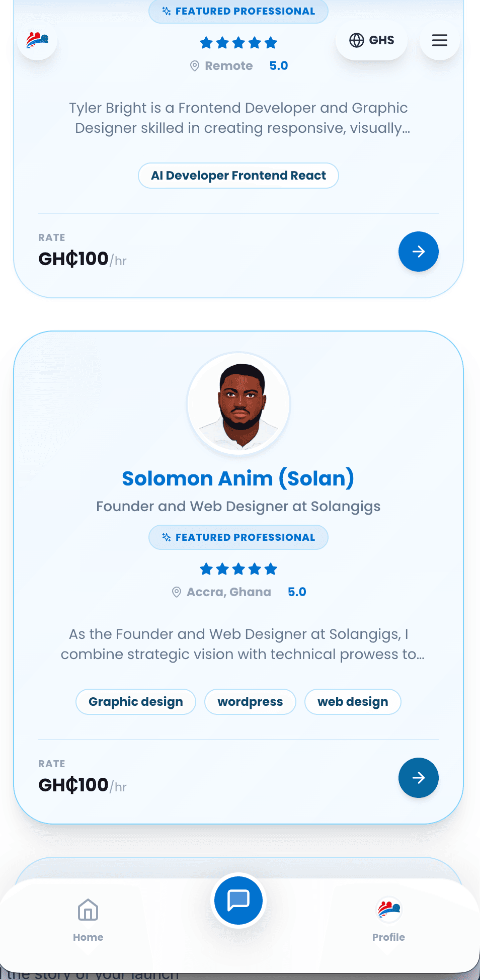
Task: Select the AI Developer Frontend React tag
Action: (238, 175)
